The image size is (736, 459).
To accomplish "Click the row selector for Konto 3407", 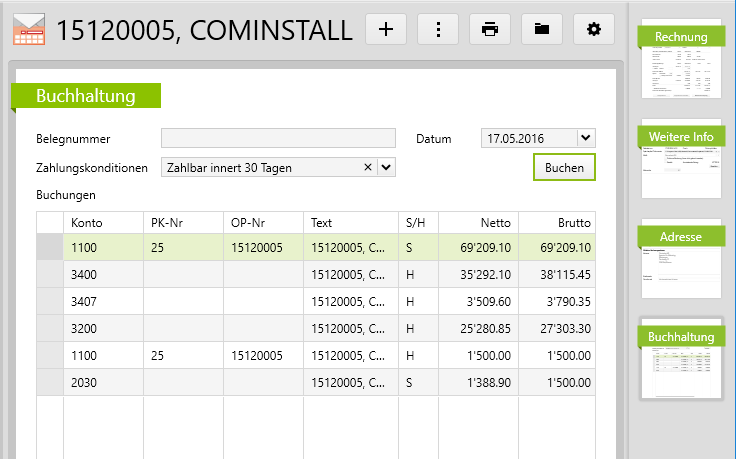I will [x=49, y=300].
